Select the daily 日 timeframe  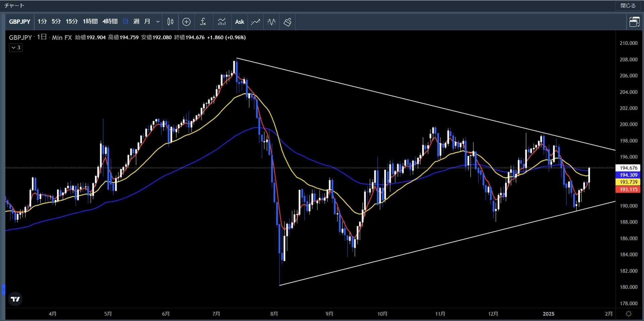[125, 22]
